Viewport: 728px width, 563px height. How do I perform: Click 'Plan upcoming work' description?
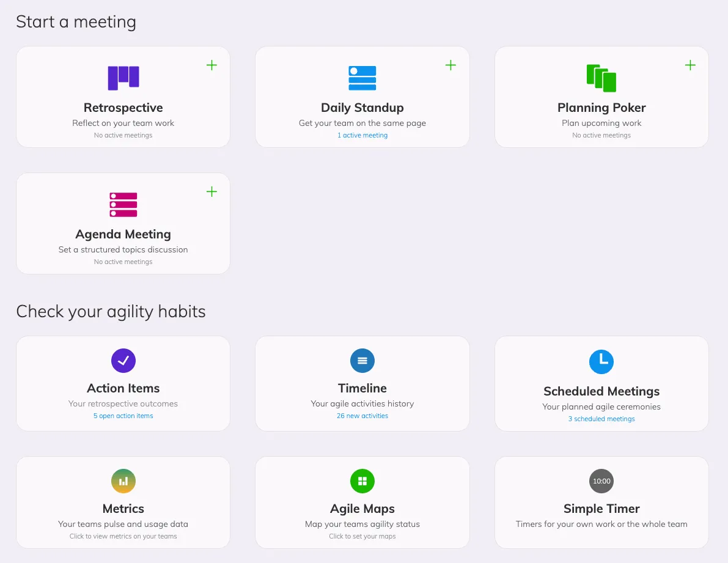[x=601, y=123]
